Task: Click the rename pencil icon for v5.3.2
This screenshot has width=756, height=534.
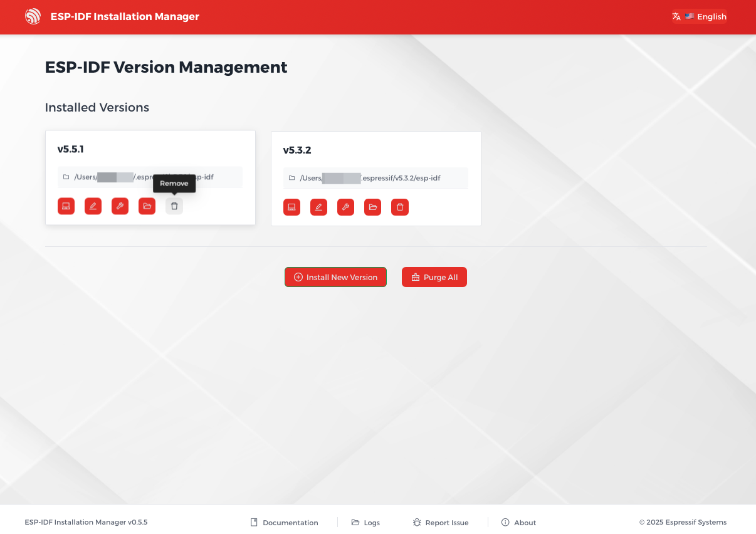Action: pos(318,207)
